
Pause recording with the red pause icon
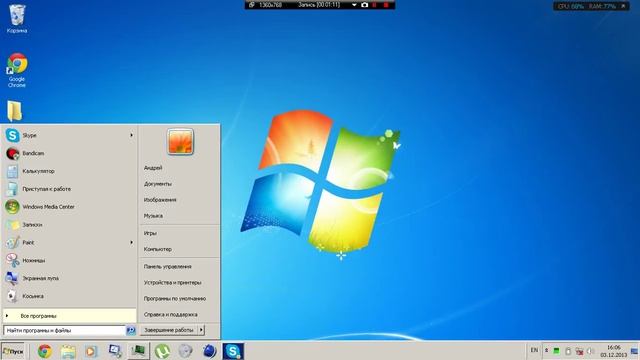(x=375, y=5)
